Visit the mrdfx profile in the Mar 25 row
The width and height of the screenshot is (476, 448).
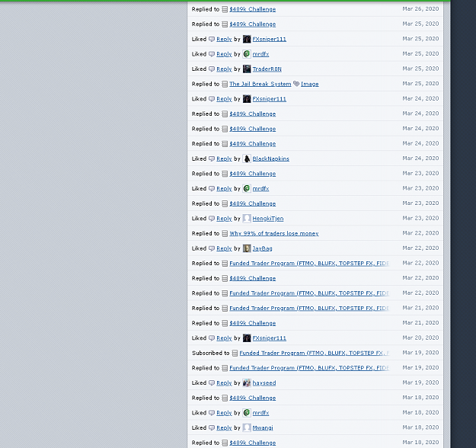260,54
